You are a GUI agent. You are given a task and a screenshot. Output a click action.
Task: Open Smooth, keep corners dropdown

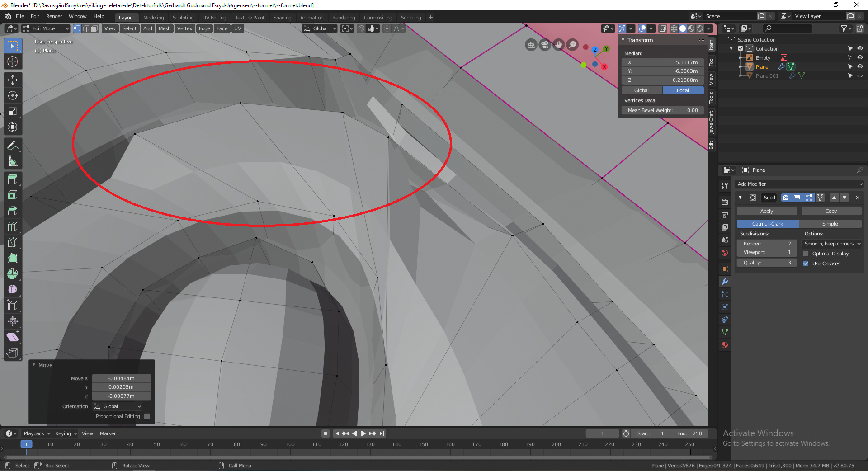832,244
